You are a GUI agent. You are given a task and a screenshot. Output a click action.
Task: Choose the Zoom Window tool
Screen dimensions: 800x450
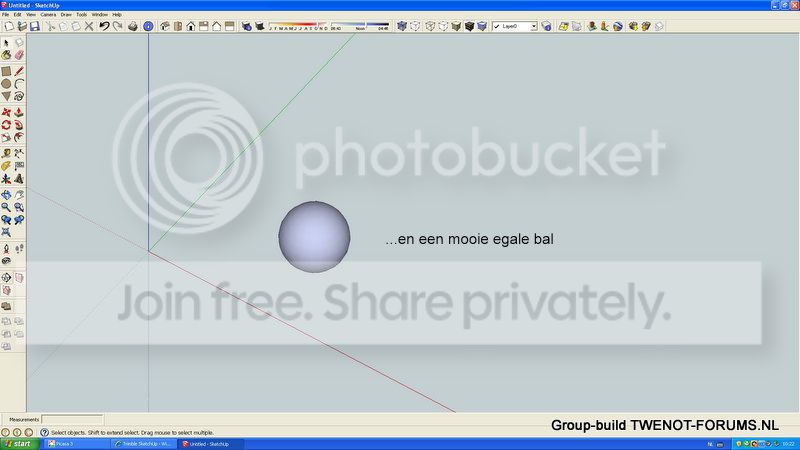click(19, 208)
